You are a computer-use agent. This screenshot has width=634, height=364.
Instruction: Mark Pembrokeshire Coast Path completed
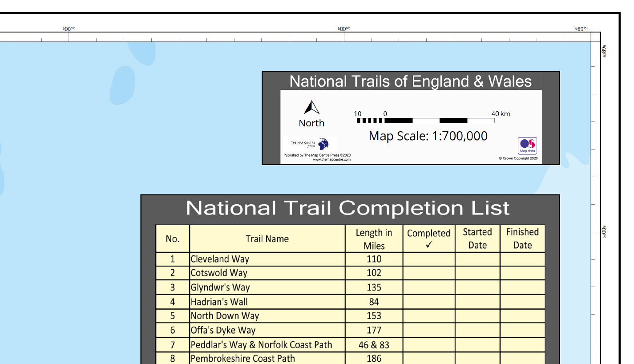click(428, 359)
